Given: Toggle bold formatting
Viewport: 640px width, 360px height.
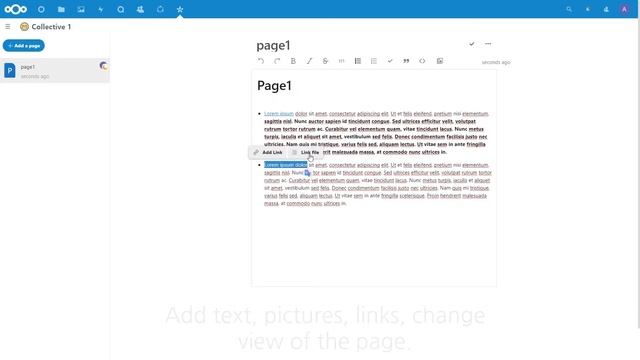Looking at the screenshot, I should click(x=293, y=61).
